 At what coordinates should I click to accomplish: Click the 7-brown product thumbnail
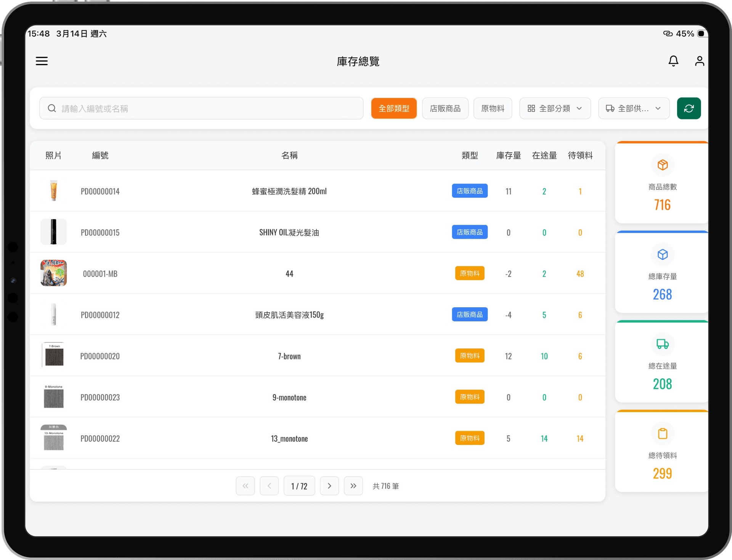coord(53,355)
